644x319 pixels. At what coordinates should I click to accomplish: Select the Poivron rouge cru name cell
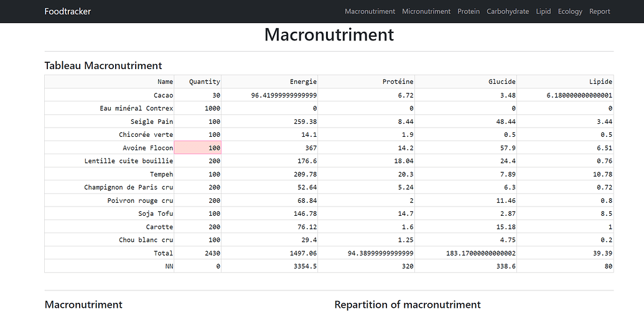point(110,200)
